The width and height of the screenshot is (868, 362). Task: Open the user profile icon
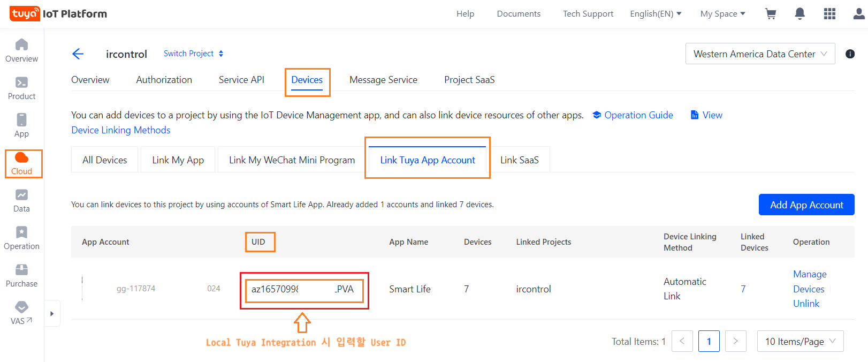859,14
